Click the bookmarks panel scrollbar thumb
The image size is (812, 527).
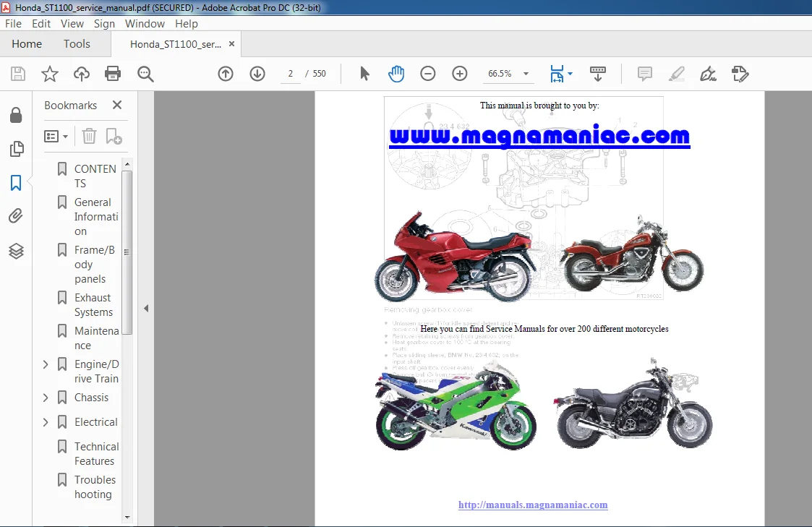coord(127,252)
